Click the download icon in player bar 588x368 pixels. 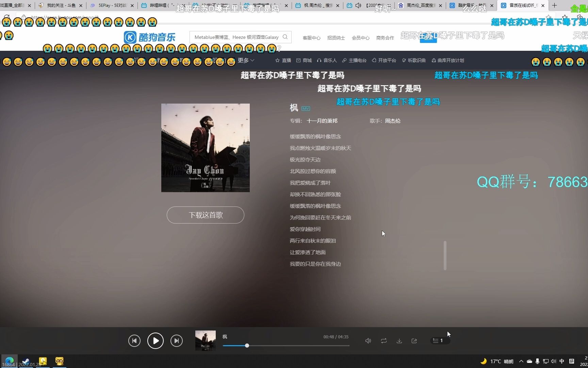tap(399, 341)
